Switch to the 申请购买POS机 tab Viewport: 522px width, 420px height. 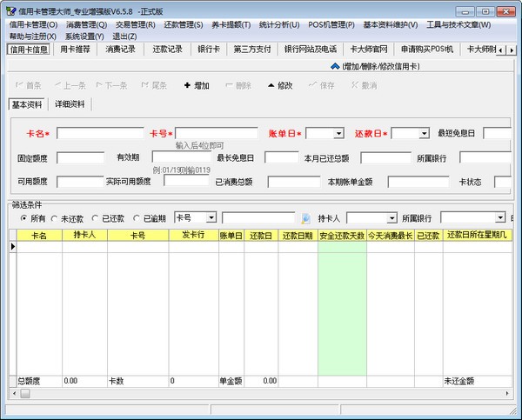click(x=427, y=50)
